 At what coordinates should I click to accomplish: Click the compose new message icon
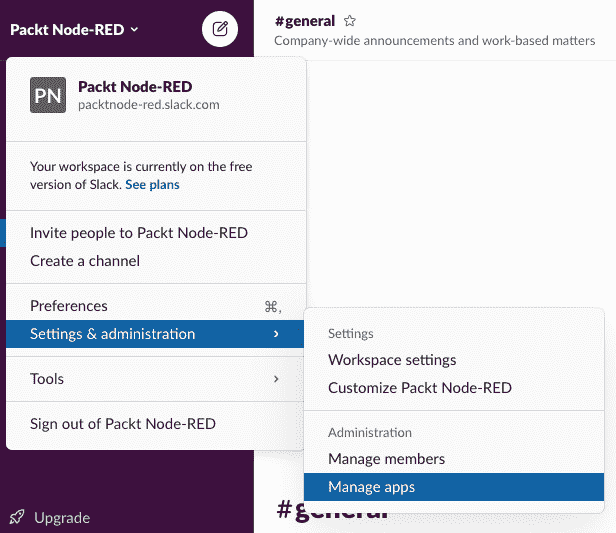(220, 29)
